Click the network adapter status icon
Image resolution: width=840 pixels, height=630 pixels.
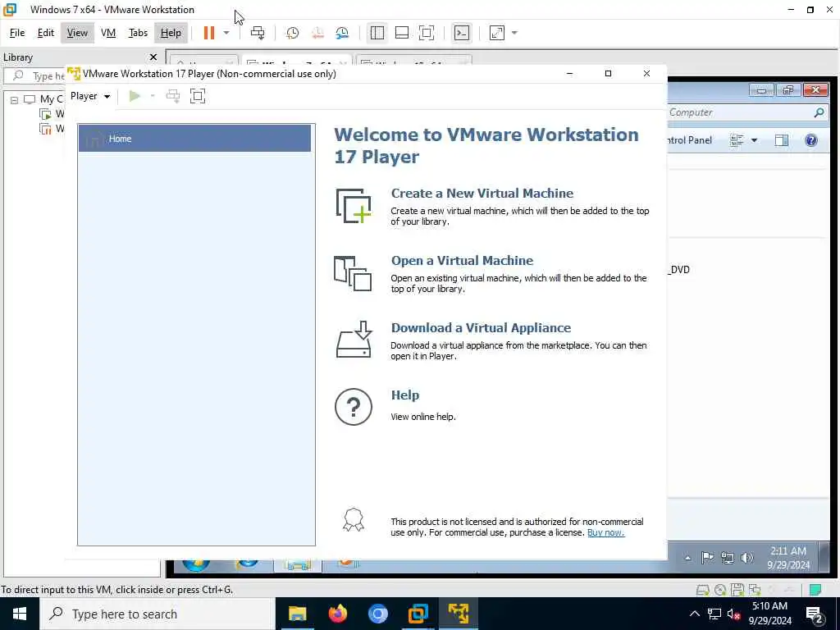(755, 591)
